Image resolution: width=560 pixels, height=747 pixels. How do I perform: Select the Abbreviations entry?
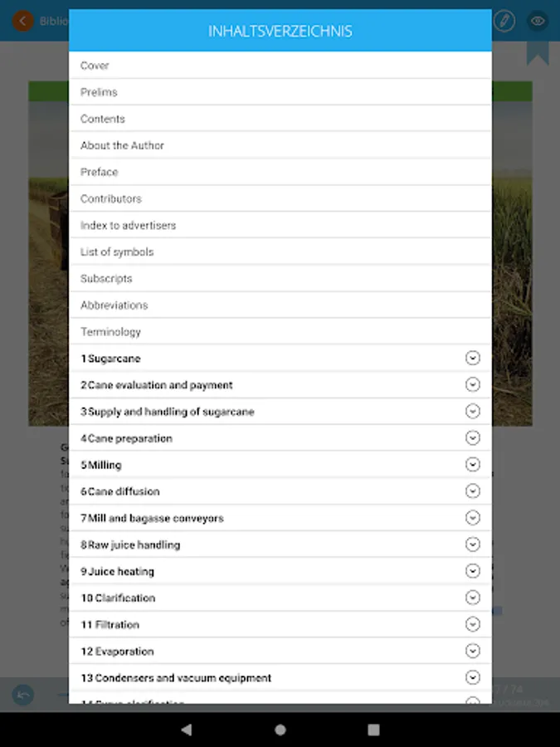click(x=114, y=305)
